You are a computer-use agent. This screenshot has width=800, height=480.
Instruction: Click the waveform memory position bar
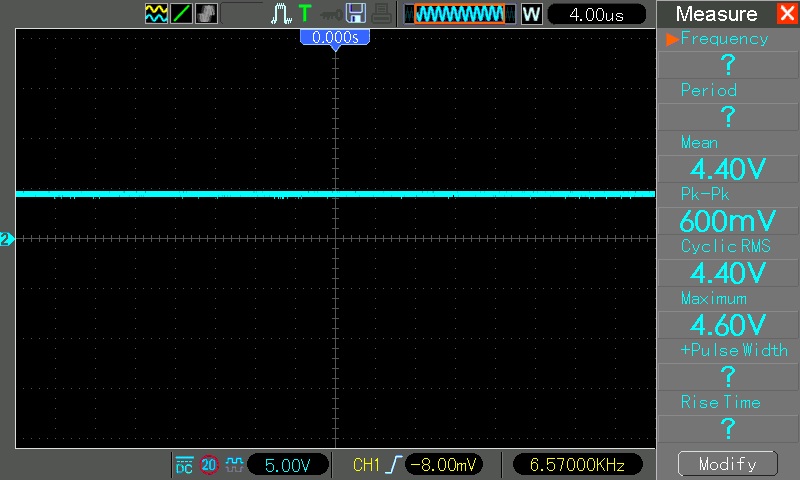click(x=460, y=14)
